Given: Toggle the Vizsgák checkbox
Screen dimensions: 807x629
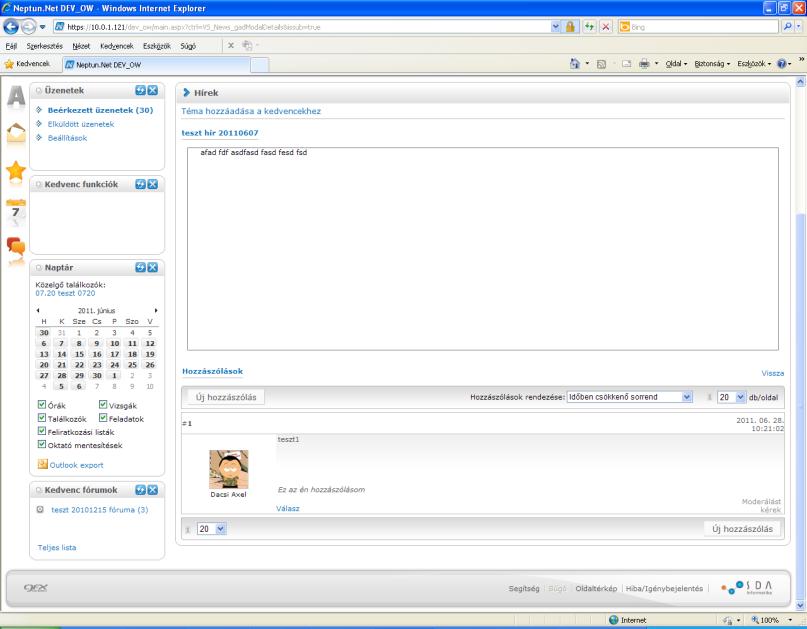Looking at the screenshot, I should point(103,405).
